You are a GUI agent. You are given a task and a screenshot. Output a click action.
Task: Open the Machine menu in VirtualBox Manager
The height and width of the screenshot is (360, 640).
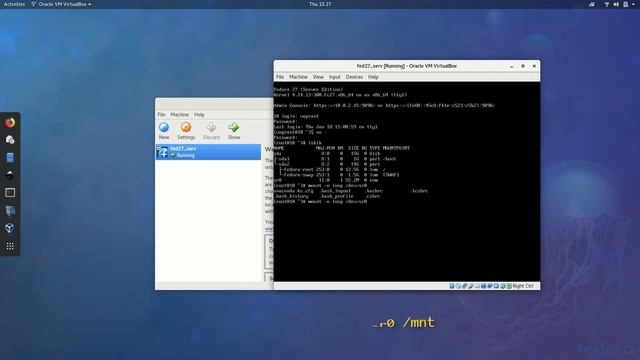[180, 115]
